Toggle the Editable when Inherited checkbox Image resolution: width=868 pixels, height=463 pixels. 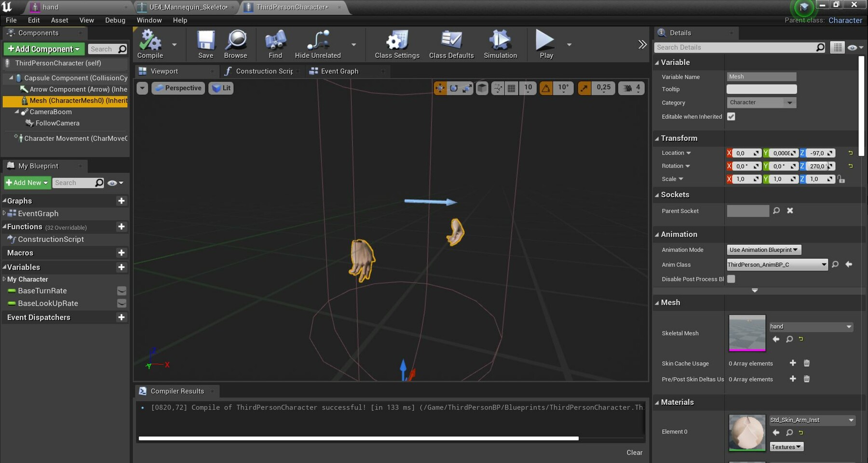[x=731, y=117]
